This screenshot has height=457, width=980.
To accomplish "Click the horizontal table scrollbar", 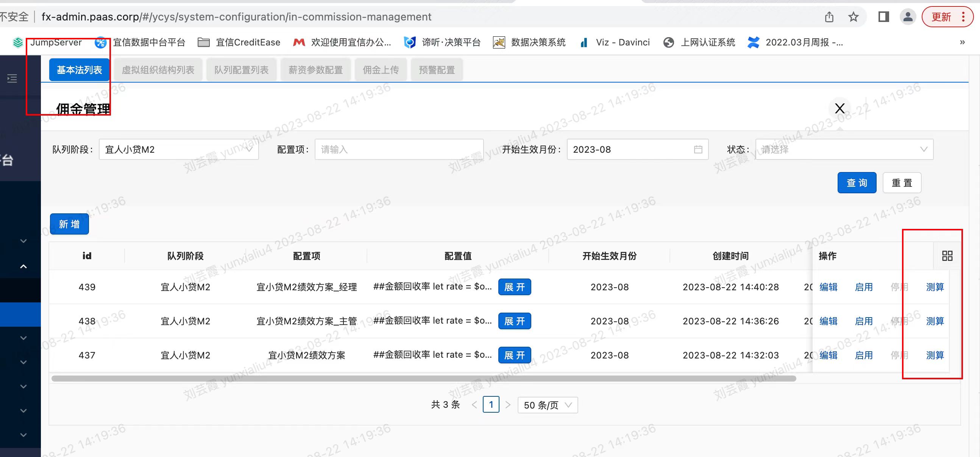I will click(x=423, y=379).
